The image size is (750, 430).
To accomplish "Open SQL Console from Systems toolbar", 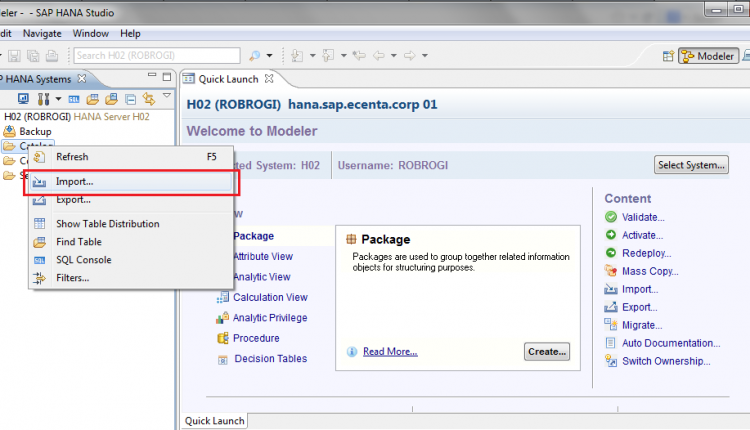I will pos(74,99).
